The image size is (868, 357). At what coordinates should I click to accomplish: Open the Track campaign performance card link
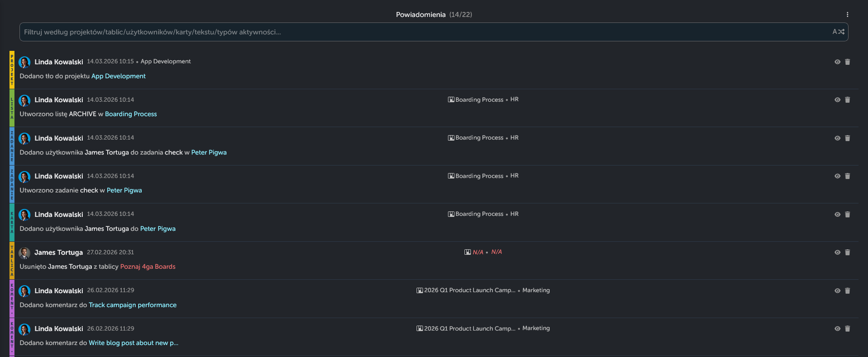coord(132,305)
